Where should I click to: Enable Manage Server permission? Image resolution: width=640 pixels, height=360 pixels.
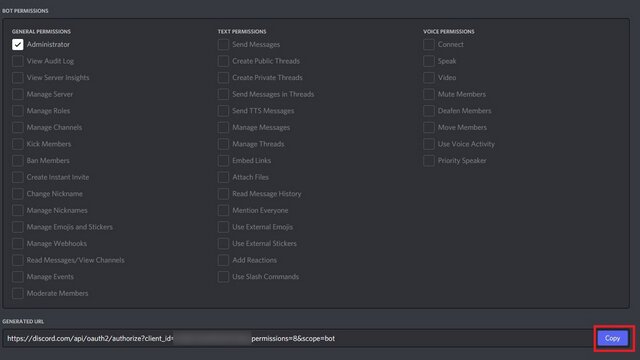18,94
